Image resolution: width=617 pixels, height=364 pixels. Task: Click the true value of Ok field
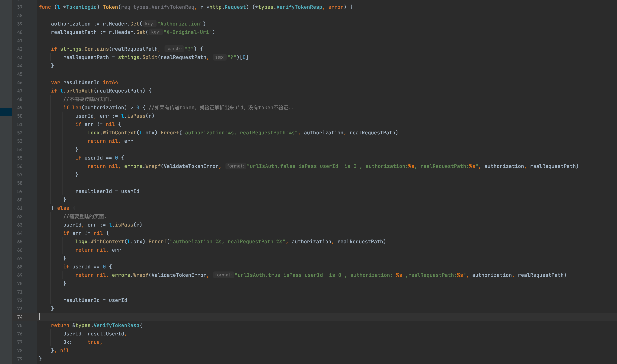(94, 342)
